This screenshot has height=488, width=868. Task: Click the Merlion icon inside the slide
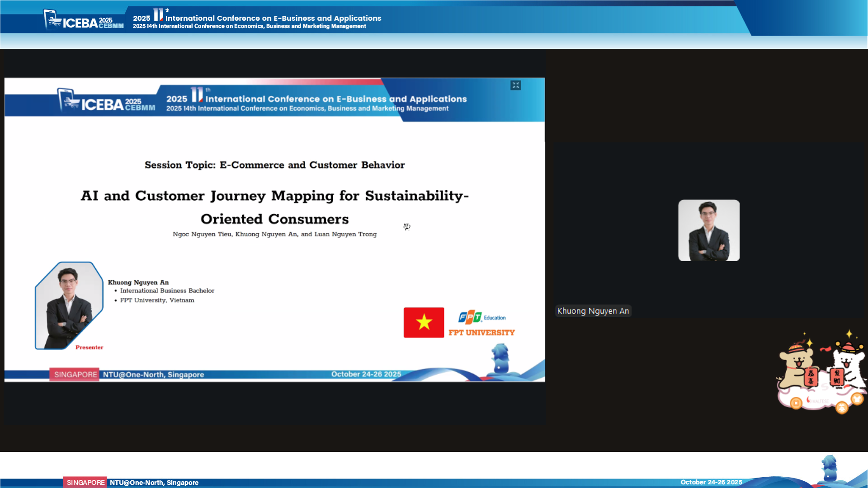click(x=500, y=358)
